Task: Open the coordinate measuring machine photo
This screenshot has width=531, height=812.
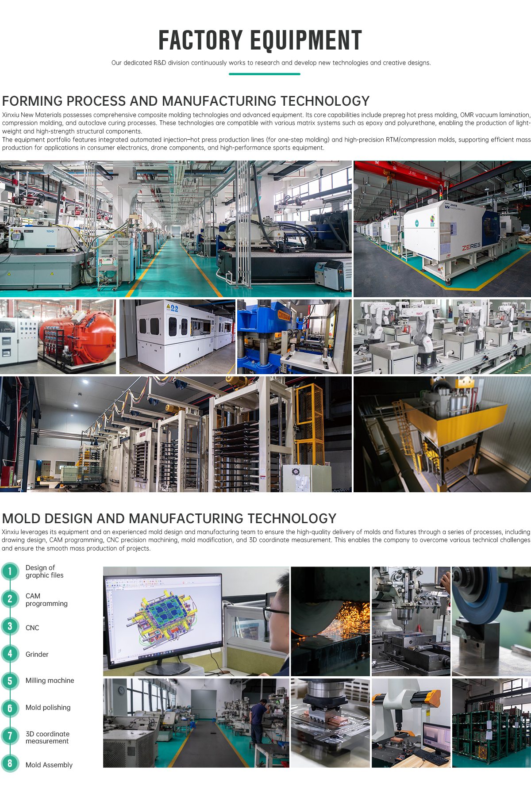Action: [x=411, y=723]
